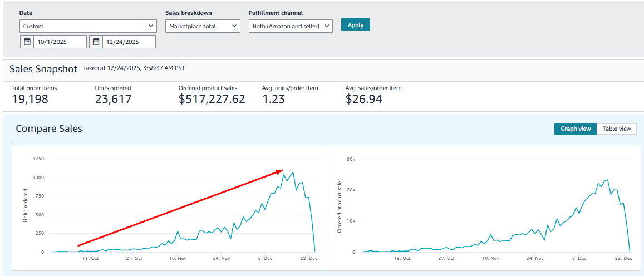
Task: Select the Avg. units/order item value 1.23
Action: point(273,99)
